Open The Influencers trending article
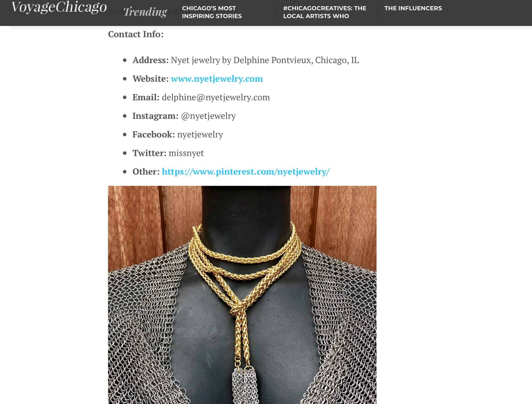This screenshot has height=404, width=532. 413,8
